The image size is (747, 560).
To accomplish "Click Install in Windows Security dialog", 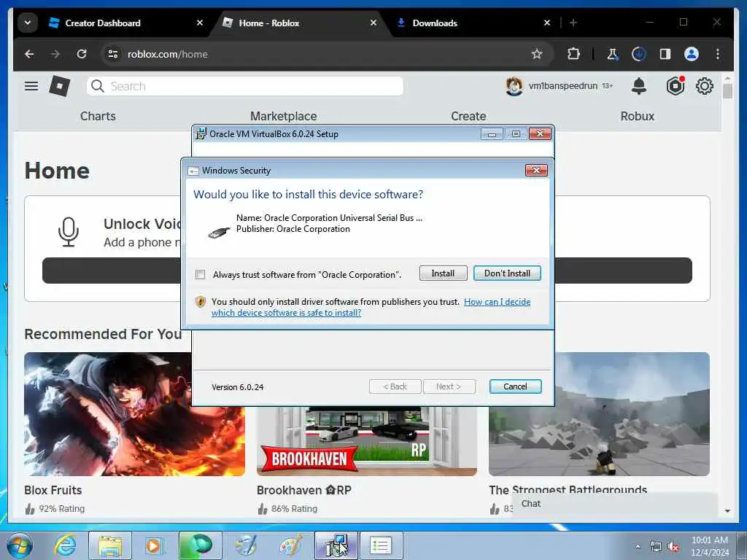I will [x=443, y=273].
